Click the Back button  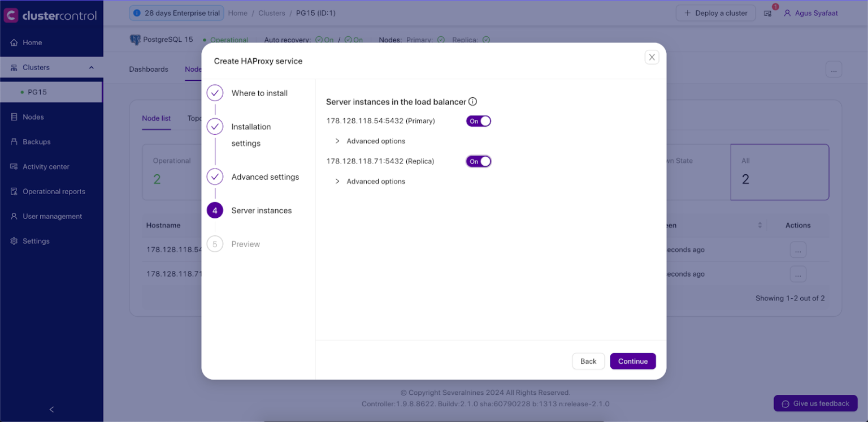(x=588, y=361)
